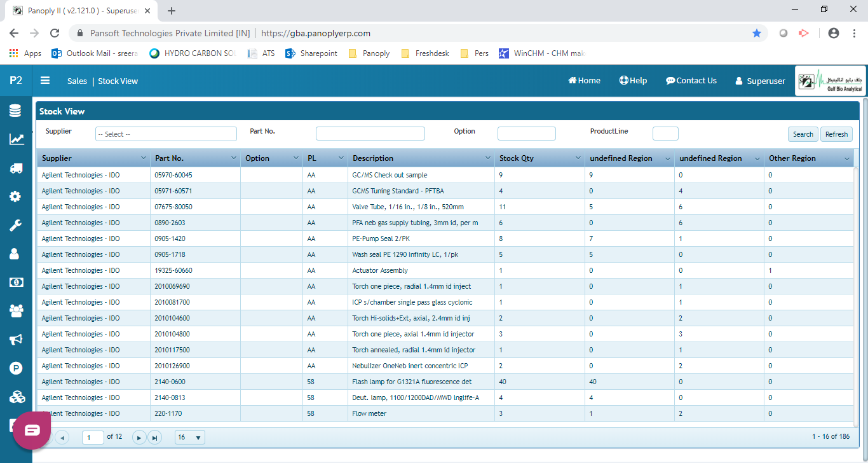The image size is (868, 463).
Task: Select part number 0905-1718 cell
Action: (x=195, y=254)
